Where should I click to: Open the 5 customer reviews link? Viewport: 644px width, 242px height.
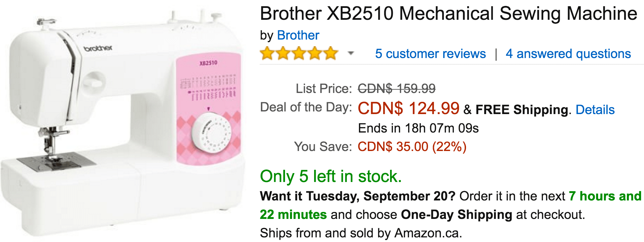[x=430, y=54]
